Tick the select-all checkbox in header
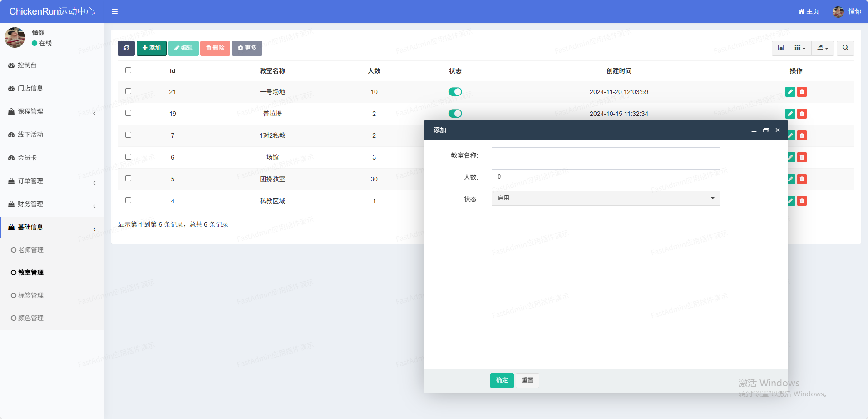868x419 pixels. click(x=128, y=70)
